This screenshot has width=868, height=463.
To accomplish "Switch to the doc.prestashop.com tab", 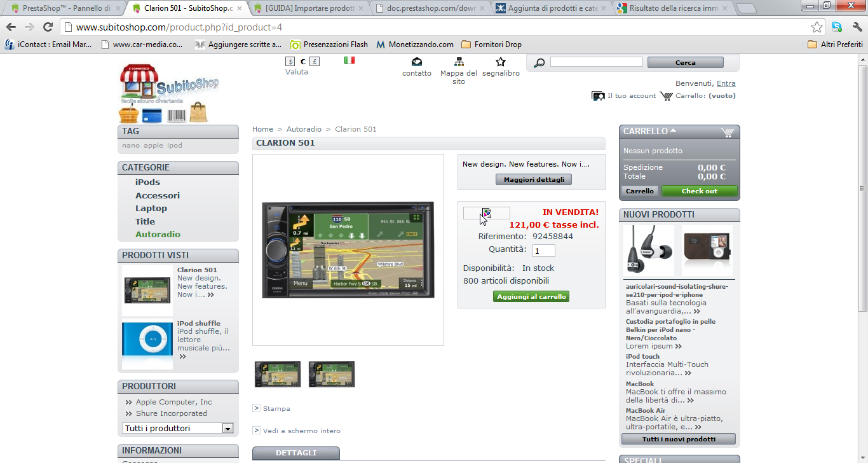I will tap(430, 8).
